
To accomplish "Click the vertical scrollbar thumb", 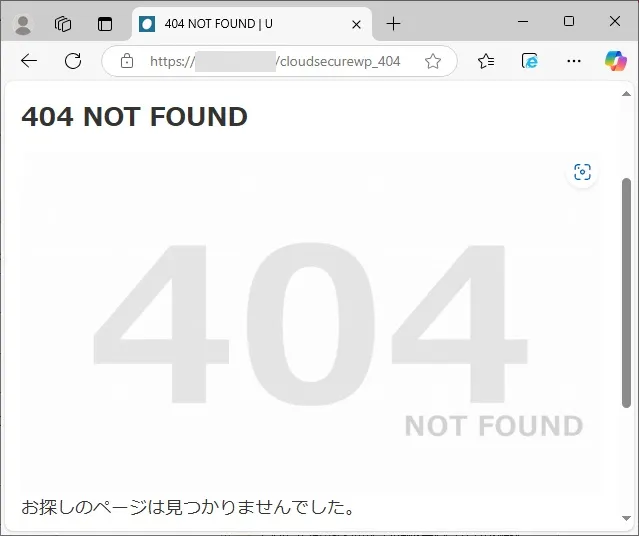I will pos(626,293).
